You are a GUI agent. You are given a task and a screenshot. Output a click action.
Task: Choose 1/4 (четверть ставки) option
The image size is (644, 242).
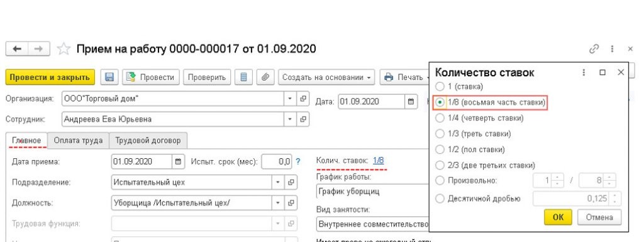[x=440, y=118]
